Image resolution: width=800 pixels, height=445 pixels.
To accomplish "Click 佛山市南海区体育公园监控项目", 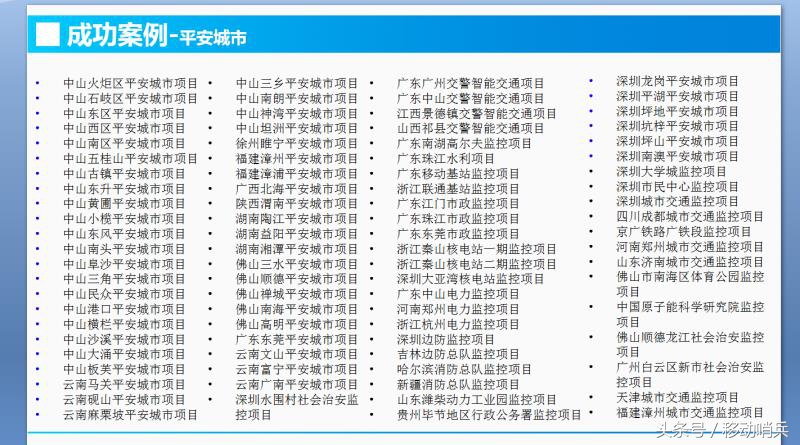I will [690, 284].
